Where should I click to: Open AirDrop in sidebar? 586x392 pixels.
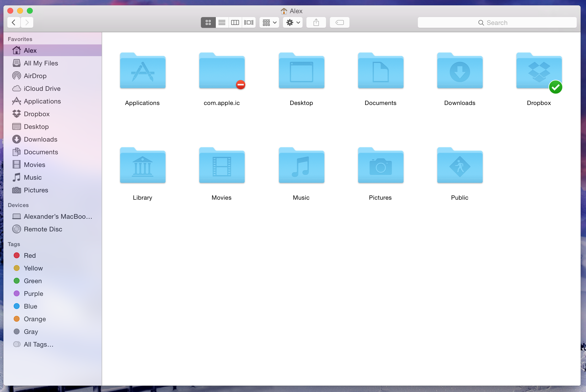click(x=53, y=76)
